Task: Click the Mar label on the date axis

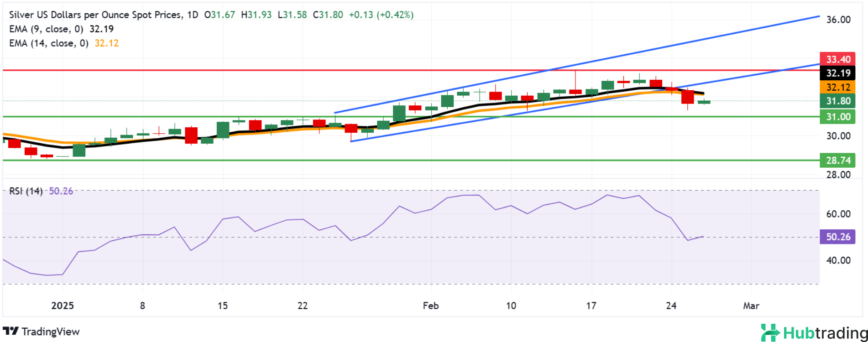Action: pyautogui.click(x=751, y=306)
